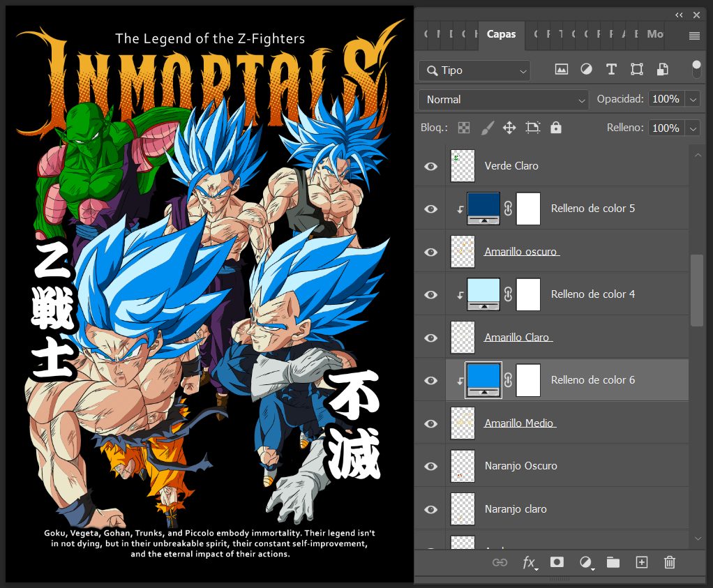Collapse panel with double arrow icon

(679, 15)
